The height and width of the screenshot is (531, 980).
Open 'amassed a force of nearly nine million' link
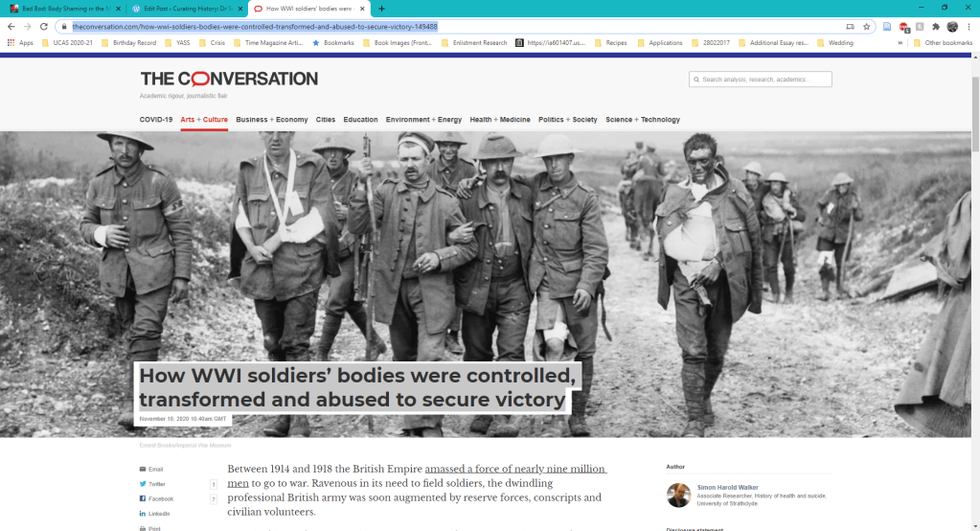point(509,470)
